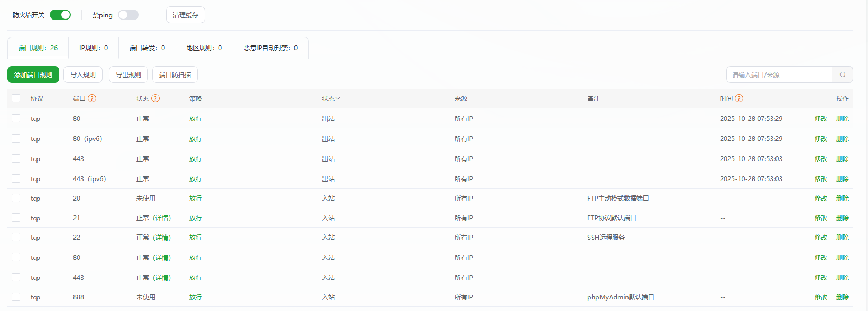Click 删除 for the port 888 row
Image resolution: width=868 pixels, height=311 pixels.
(x=843, y=297)
